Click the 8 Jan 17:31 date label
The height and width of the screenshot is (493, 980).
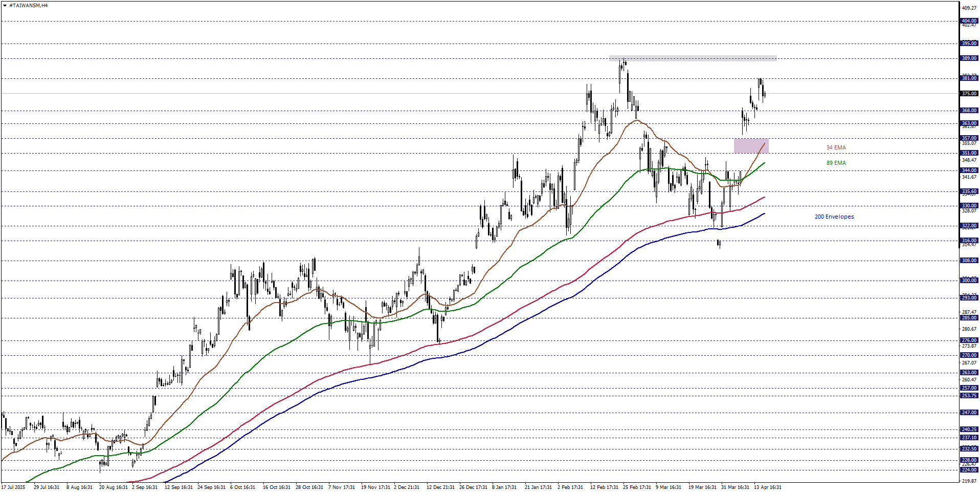tap(504, 487)
